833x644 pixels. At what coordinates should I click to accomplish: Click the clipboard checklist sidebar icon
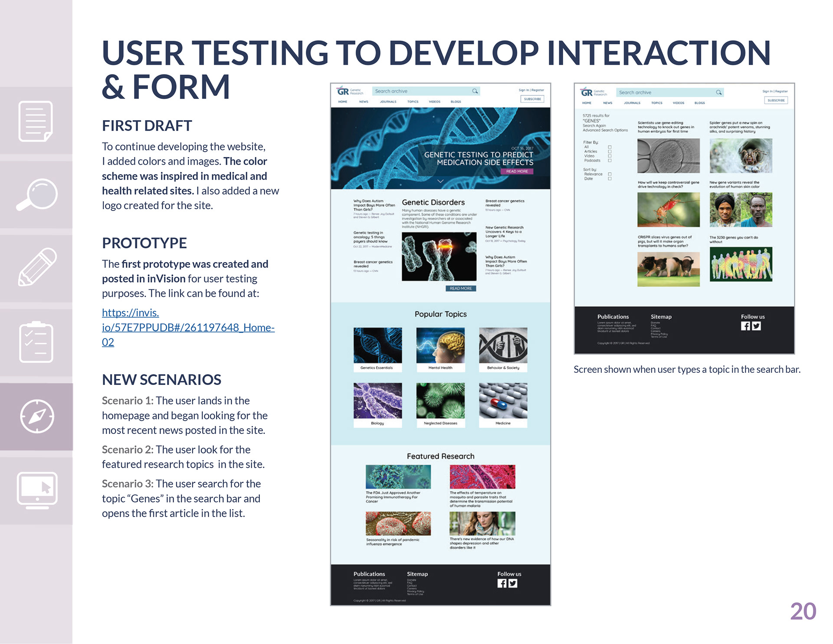[x=36, y=342]
